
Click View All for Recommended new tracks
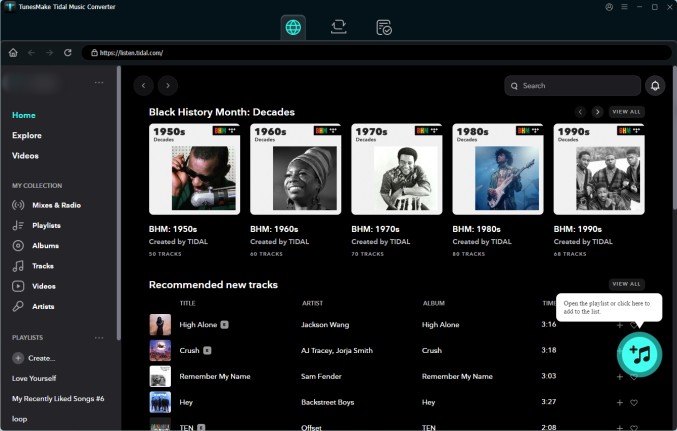pos(626,284)
